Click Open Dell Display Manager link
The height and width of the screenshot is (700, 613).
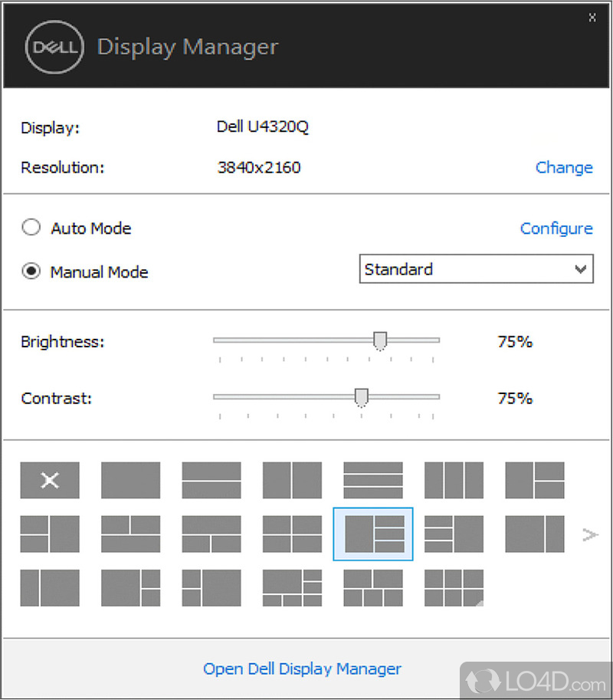pyautogui.click(x=302, y=669)
